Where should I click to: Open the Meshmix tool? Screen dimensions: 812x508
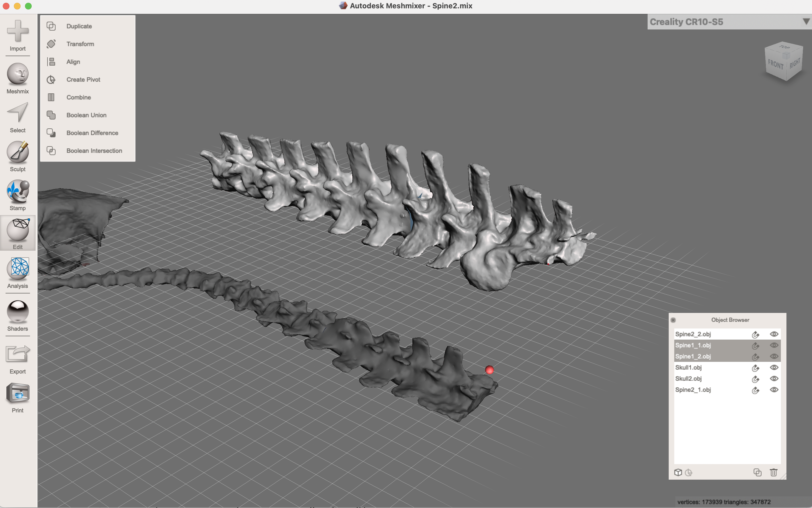pyautogui.click(x=17, y=78)
